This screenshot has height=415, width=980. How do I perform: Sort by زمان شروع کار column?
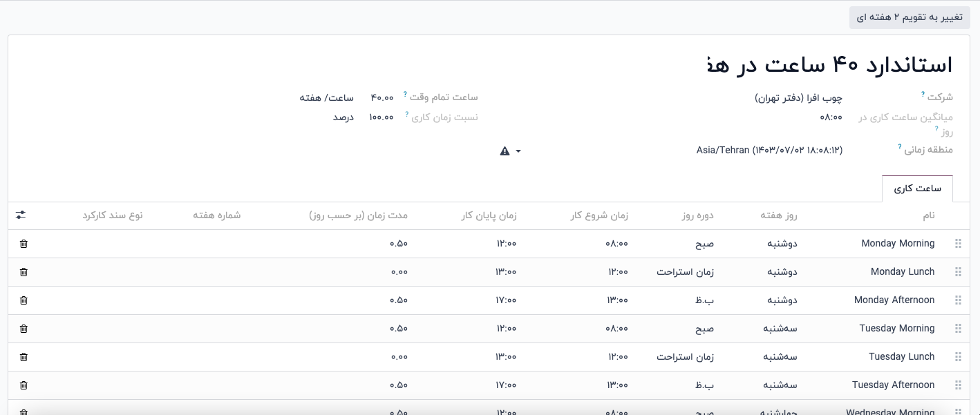[601, 215]
